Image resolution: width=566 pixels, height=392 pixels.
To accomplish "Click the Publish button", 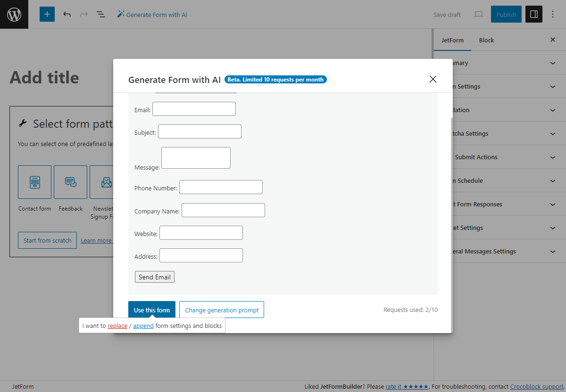I will 506,14.
